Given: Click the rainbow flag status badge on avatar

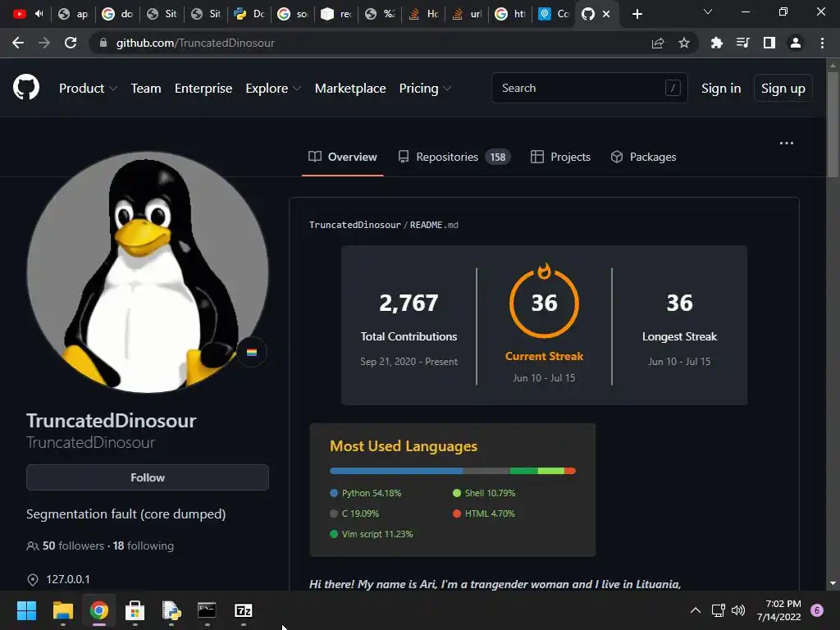Looking at the screenshot, I should pyautogui.click(x=252, y=352).
